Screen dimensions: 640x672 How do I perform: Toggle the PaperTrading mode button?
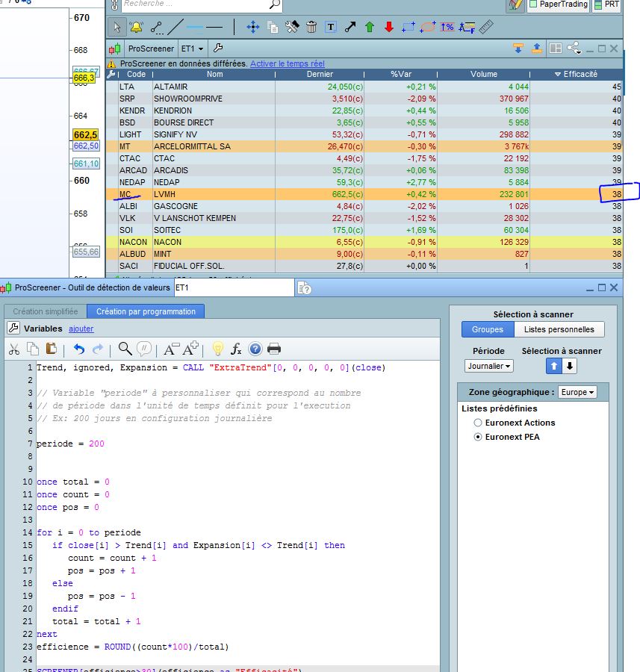558,4
